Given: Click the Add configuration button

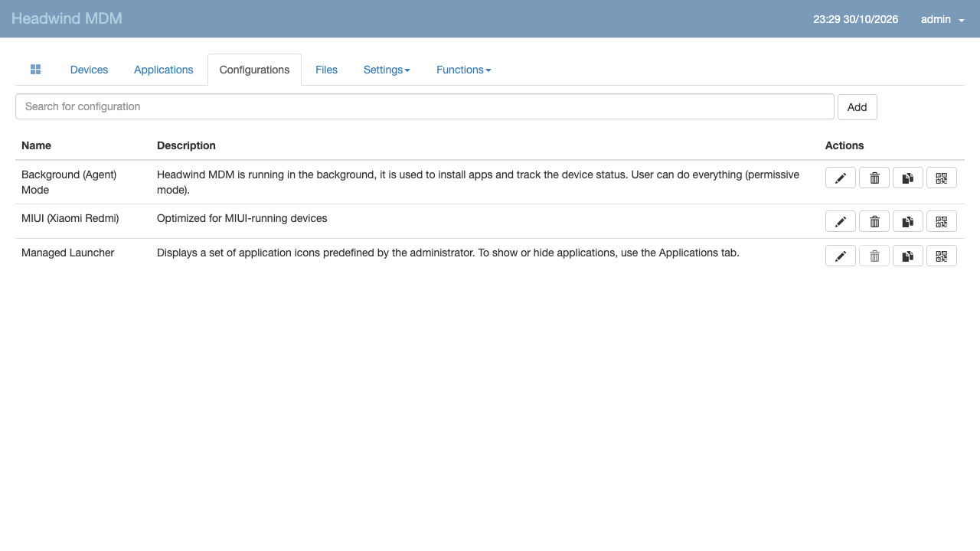Looking at the screenshot, I should 857,107.
